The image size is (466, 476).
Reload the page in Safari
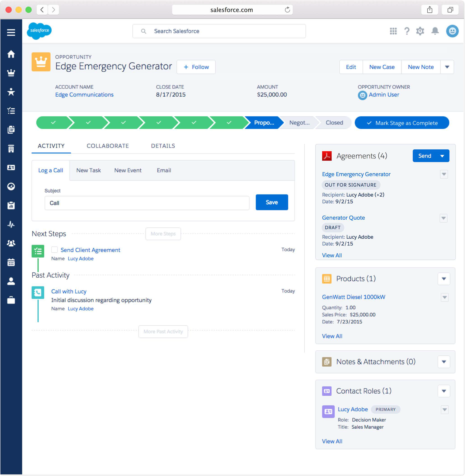coord(287,10)
